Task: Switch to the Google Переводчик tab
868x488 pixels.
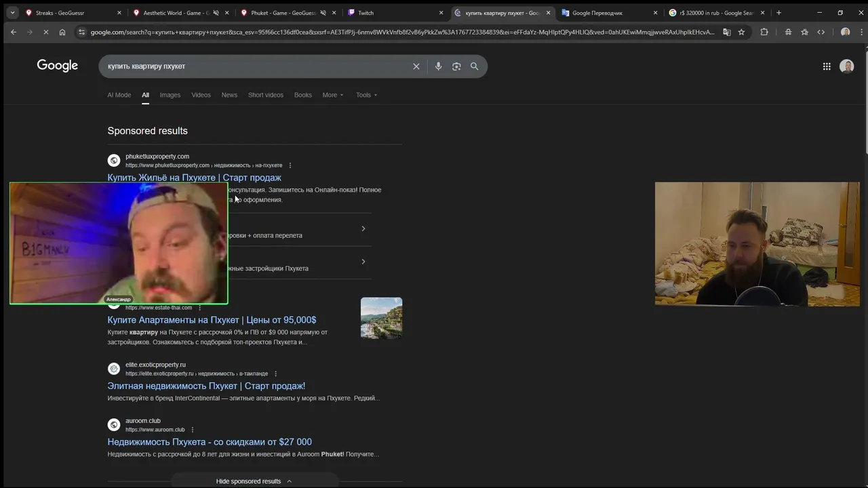Action: pyautogui.click(x=610, y=13)
